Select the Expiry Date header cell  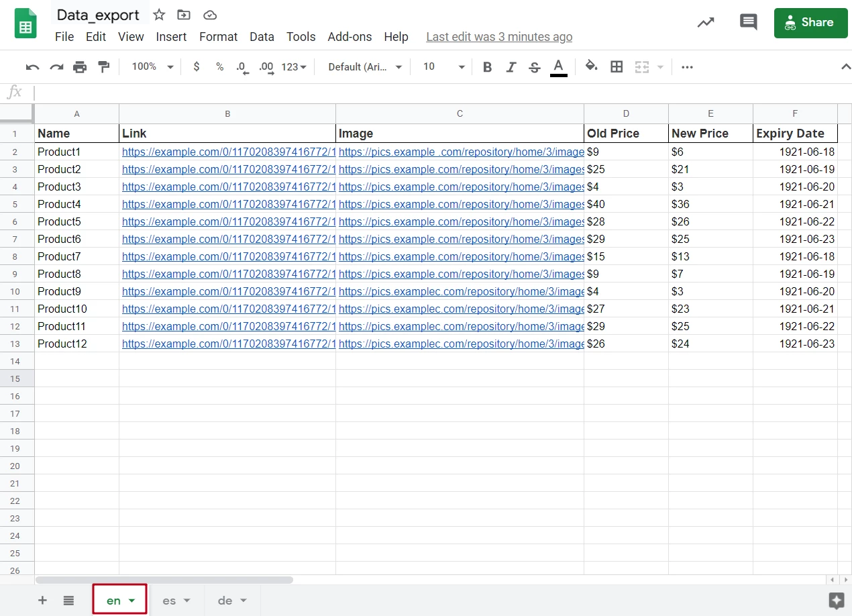795,134
